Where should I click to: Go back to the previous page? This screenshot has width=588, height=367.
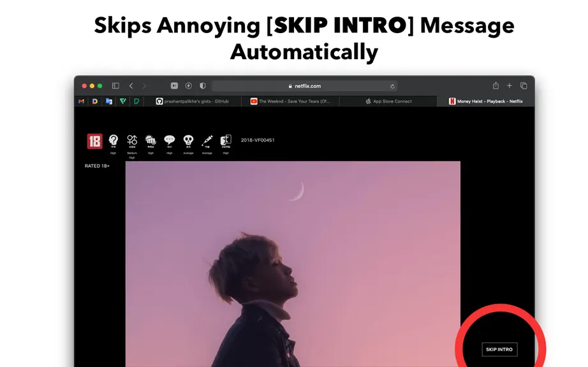(131, 86)
